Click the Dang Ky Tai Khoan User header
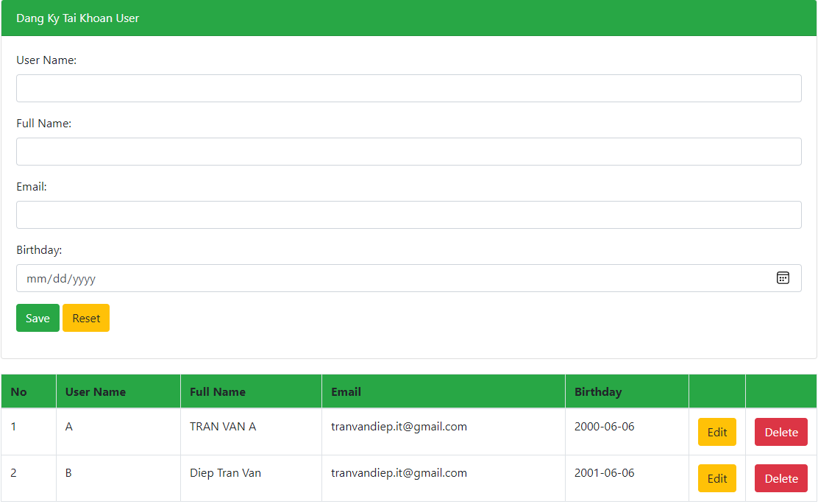Viewport: 818px width, 504px height. [78, 18]
